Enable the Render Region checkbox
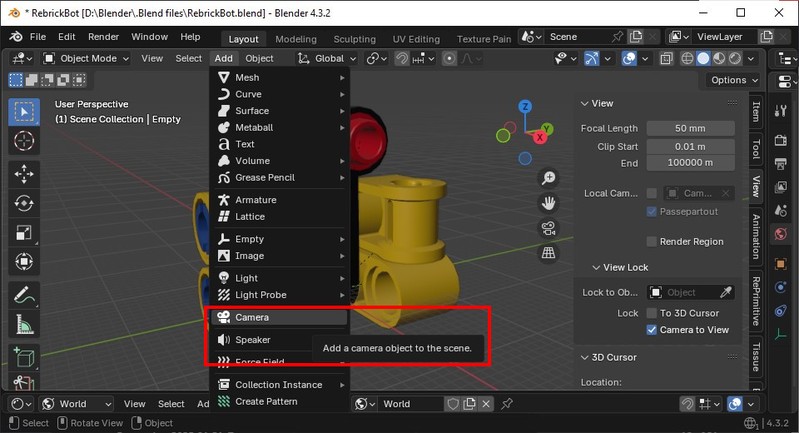The height and width of the screenshot is (433, 799). [x=652, y=241]
